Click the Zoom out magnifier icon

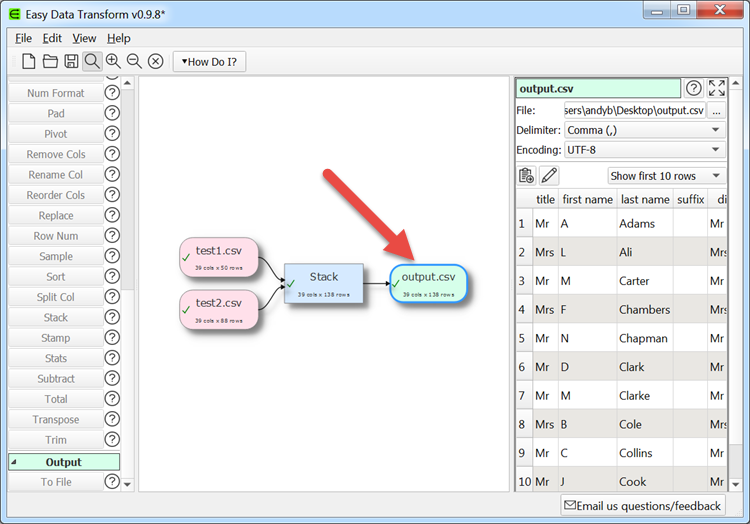(x=134, y=61)
